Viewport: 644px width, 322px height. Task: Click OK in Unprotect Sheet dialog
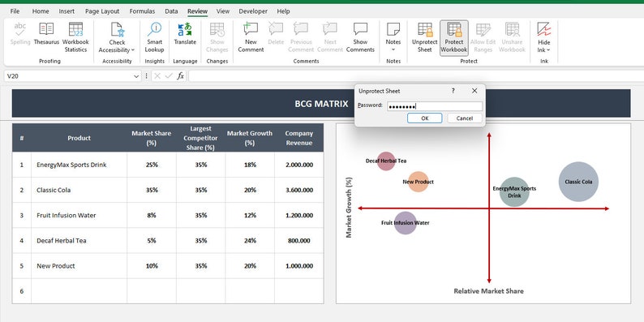coord(425,118)
